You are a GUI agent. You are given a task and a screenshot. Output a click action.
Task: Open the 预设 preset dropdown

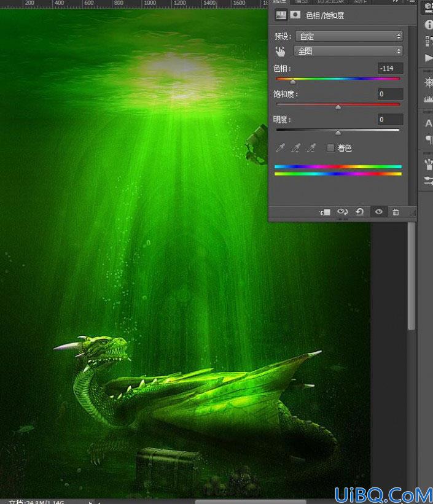coord(349,36)
